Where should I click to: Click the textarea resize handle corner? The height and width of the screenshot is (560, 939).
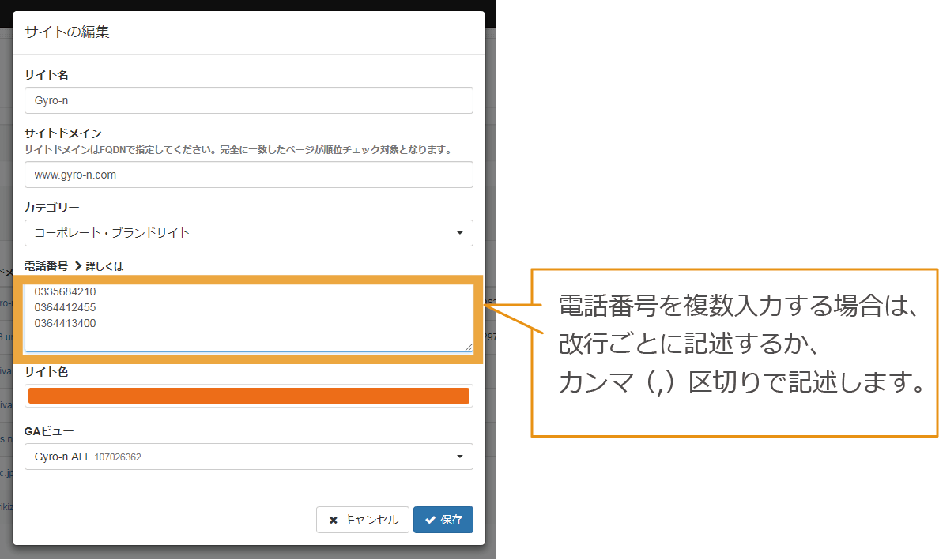click(468, 348)
